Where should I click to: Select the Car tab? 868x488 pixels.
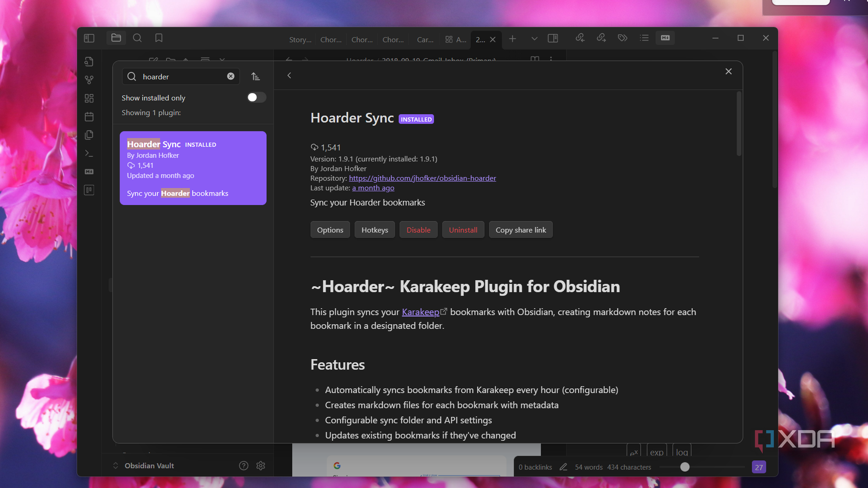pyautogui.click(x=424, y=39)
